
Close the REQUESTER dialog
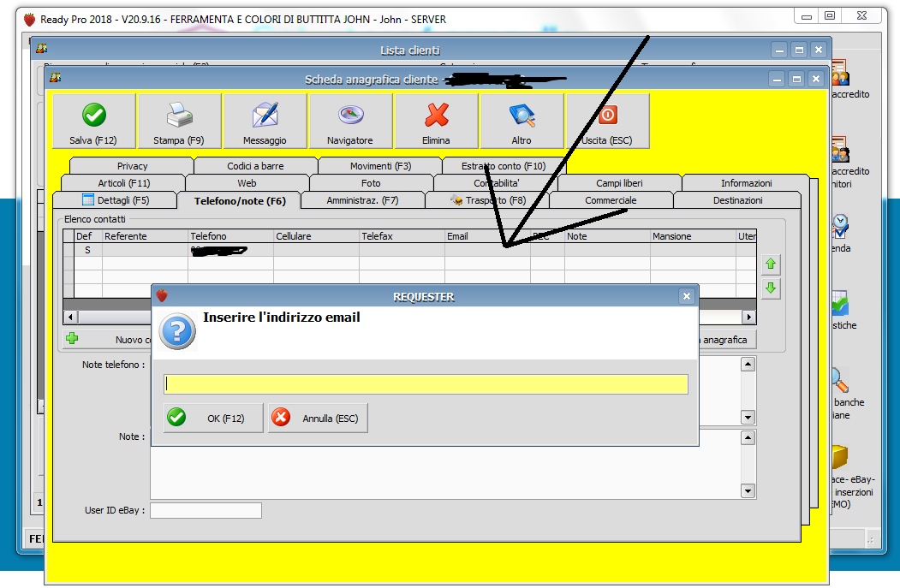point(687,296)
